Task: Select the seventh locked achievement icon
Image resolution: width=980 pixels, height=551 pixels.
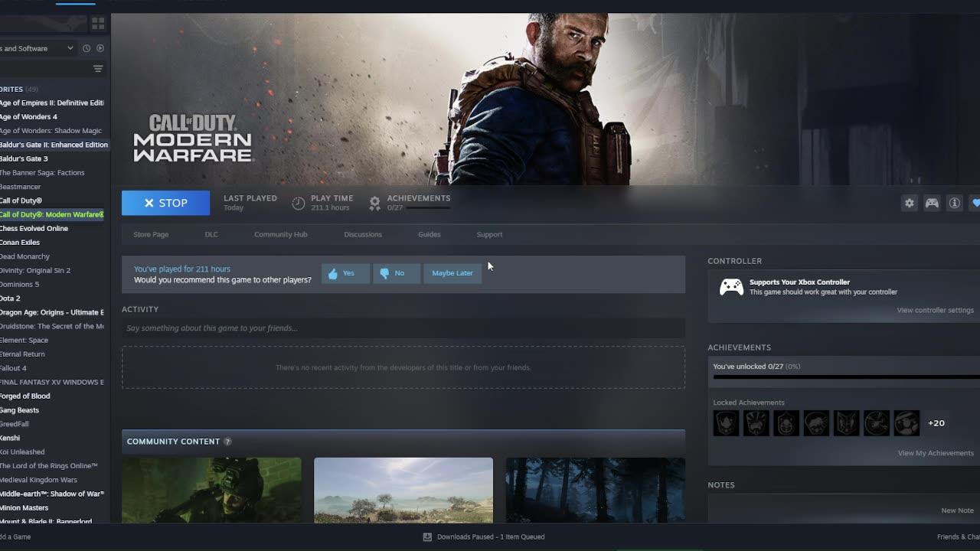Action: (x=906, y=423)
